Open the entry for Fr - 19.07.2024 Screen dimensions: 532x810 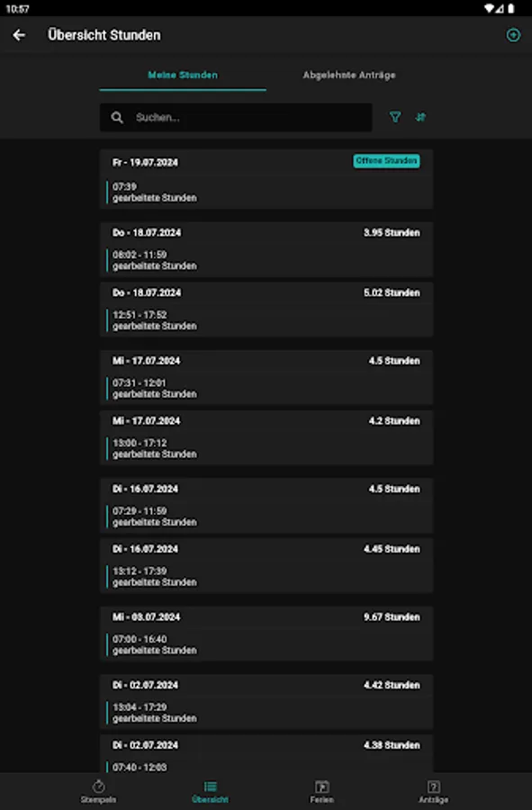pos(266,179)
